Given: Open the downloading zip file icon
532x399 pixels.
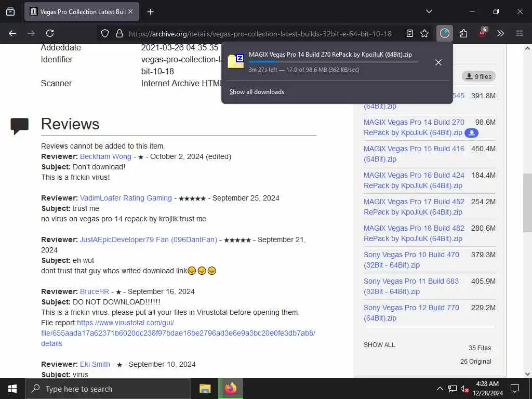Looking at the screenshot, I should pos(236,61).
